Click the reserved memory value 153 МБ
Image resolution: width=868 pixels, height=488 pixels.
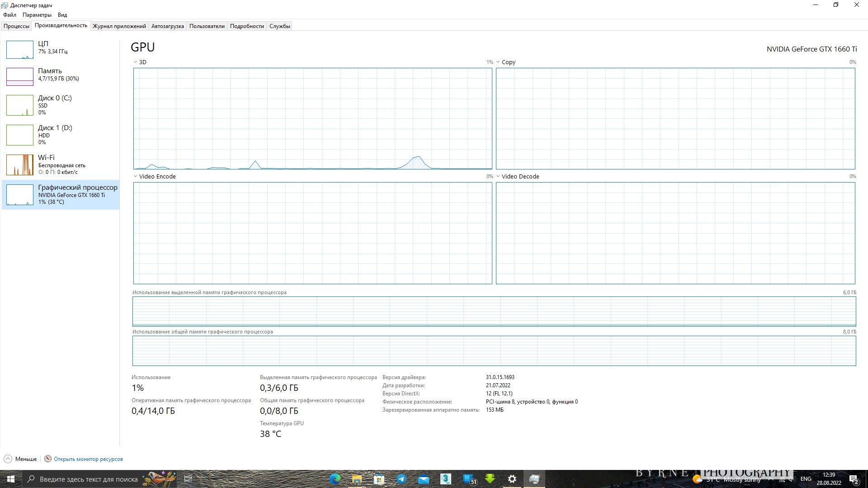point(495,410)
